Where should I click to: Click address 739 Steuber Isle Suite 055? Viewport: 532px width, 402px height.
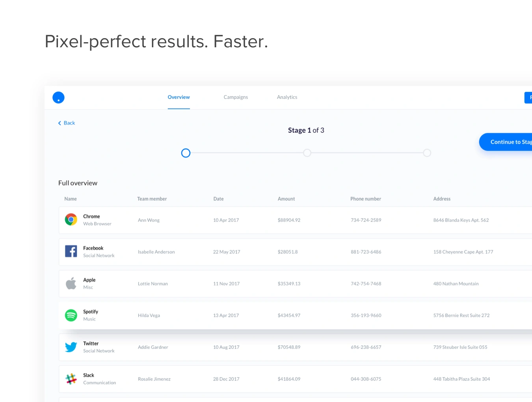[460, 347]
